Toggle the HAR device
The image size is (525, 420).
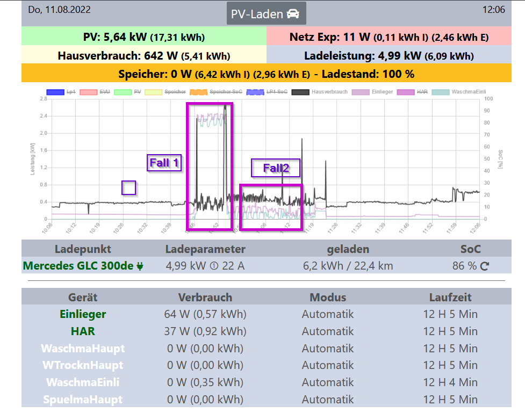pos(83,331)
